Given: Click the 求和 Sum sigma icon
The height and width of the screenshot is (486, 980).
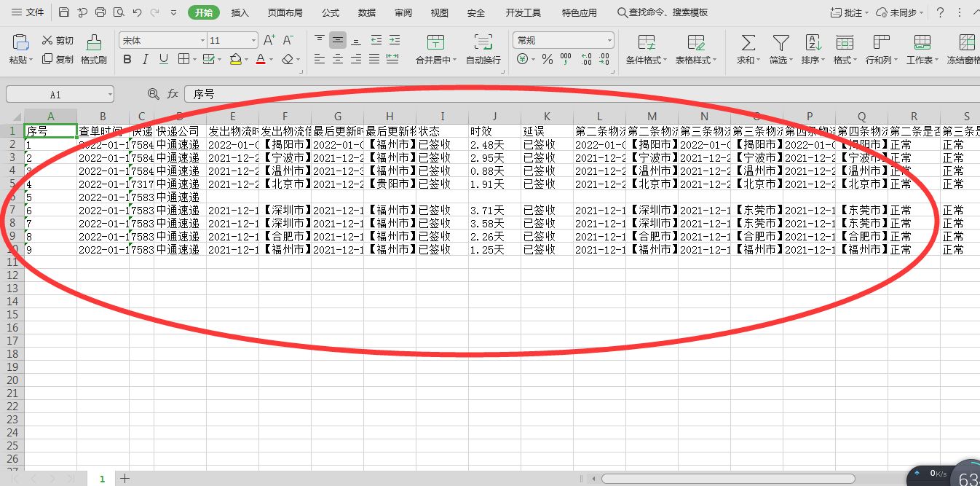Looking at the screenshot, I should pyautogui.click(x=748, y=42).
